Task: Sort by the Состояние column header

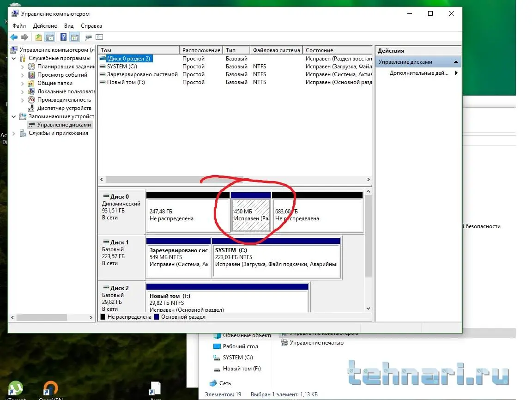Action: click(x=338, y=50)
